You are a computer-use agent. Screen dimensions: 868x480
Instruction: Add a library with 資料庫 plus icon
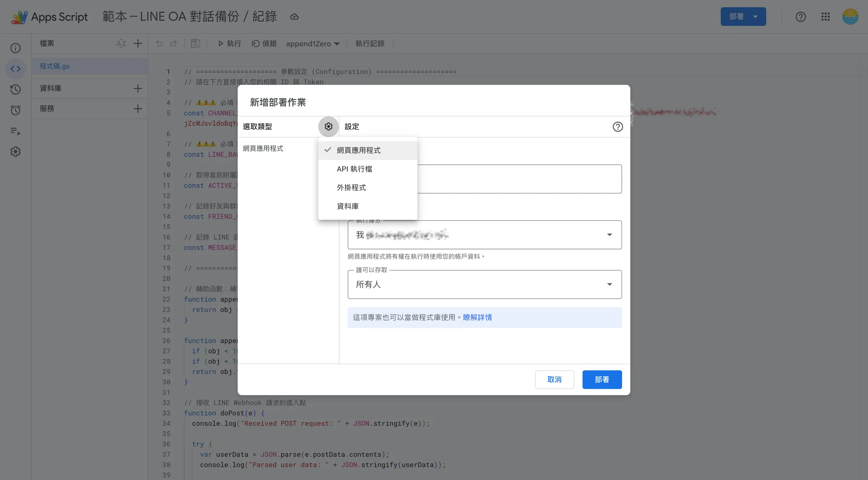click(x=138, y=88)
